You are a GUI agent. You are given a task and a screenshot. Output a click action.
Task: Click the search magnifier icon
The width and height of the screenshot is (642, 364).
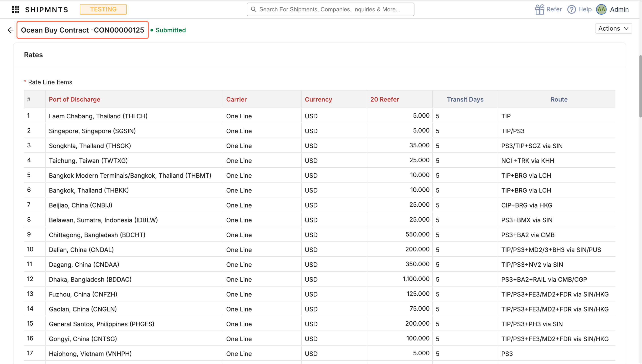tap(253, 10)
